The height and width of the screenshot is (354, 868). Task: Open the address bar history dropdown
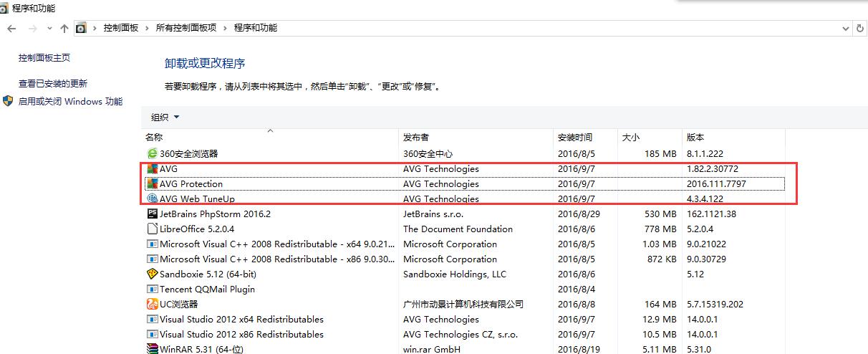(846, 28)
